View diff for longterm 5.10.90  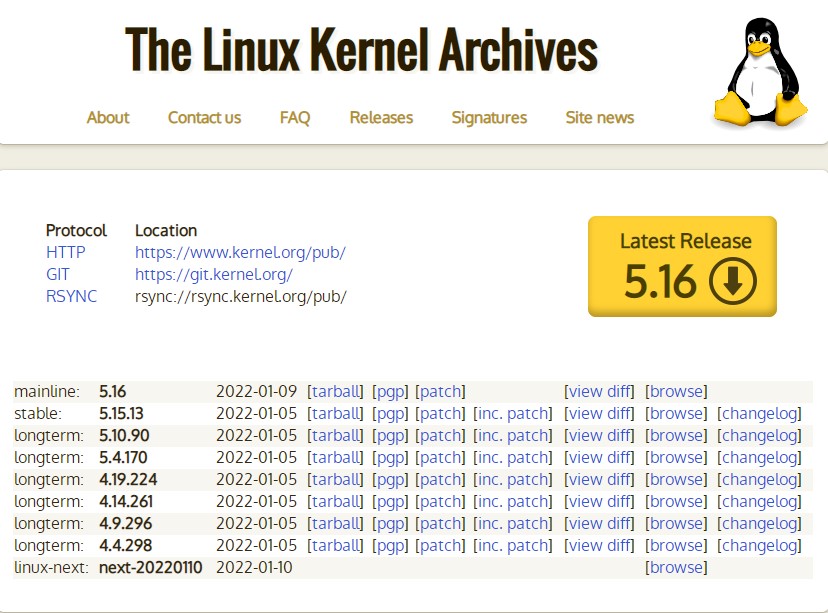600,435
